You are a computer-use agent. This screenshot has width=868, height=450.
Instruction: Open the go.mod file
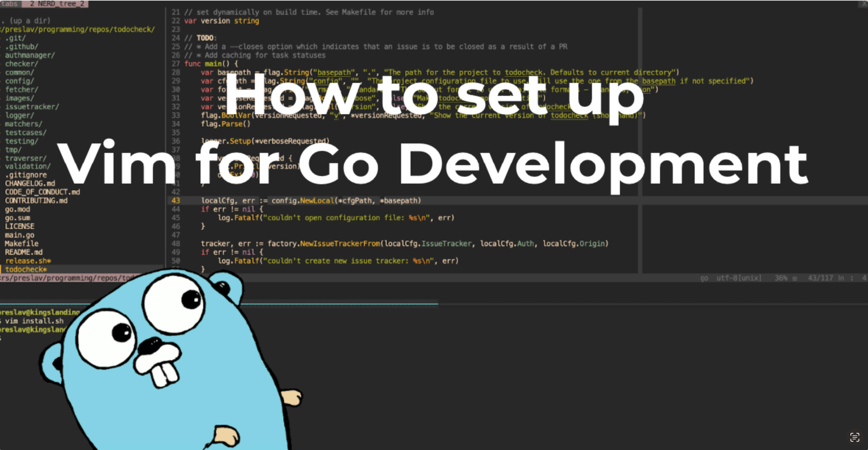[17, 209]
